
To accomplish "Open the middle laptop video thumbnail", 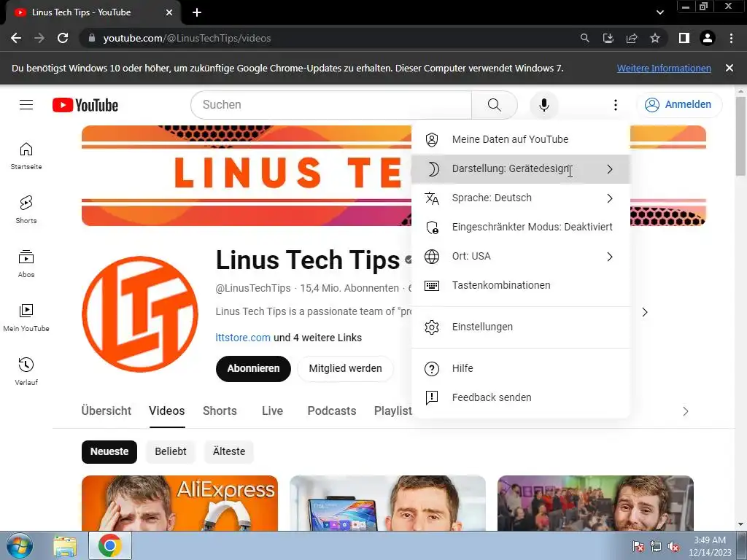I will [387, 503].
